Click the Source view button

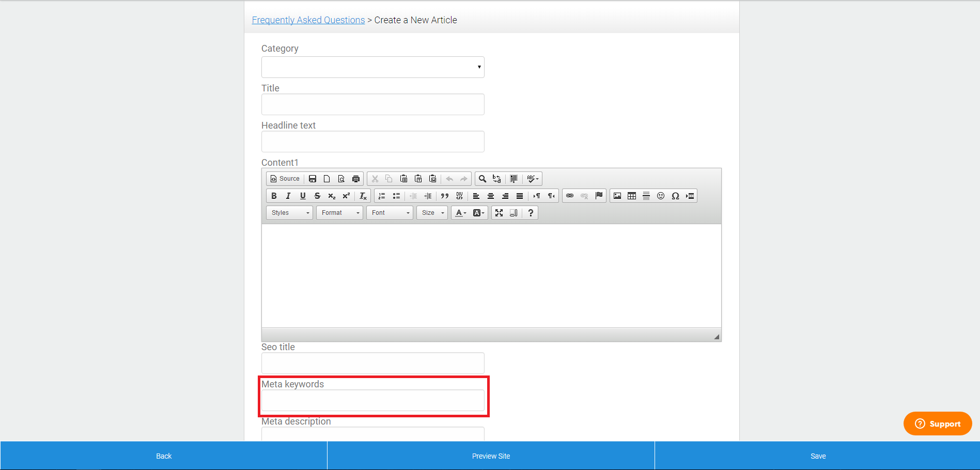(x=285, y=179)
